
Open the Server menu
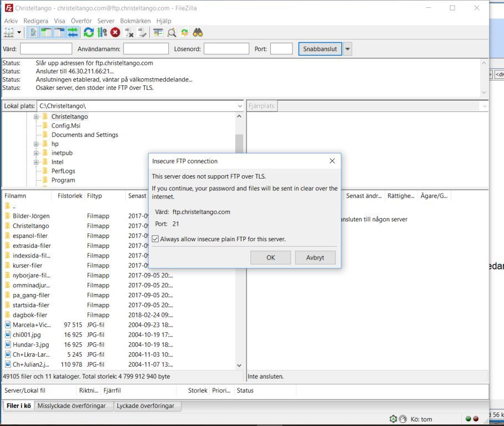pyautogui.click(x=106, y=21)
